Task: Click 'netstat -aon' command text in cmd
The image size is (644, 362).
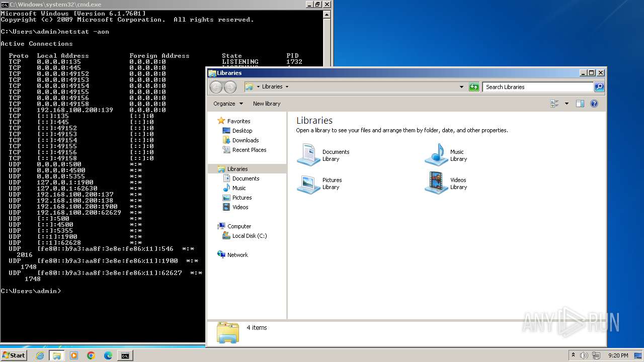Action: pyautogui.click(x=85, y=32)
